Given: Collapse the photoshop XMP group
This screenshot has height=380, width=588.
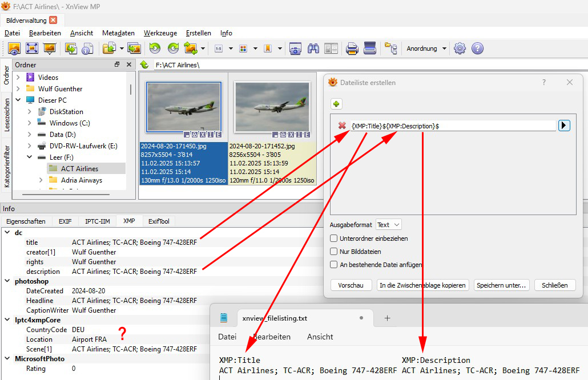Looking at the screenshot, I should point(7,281).
